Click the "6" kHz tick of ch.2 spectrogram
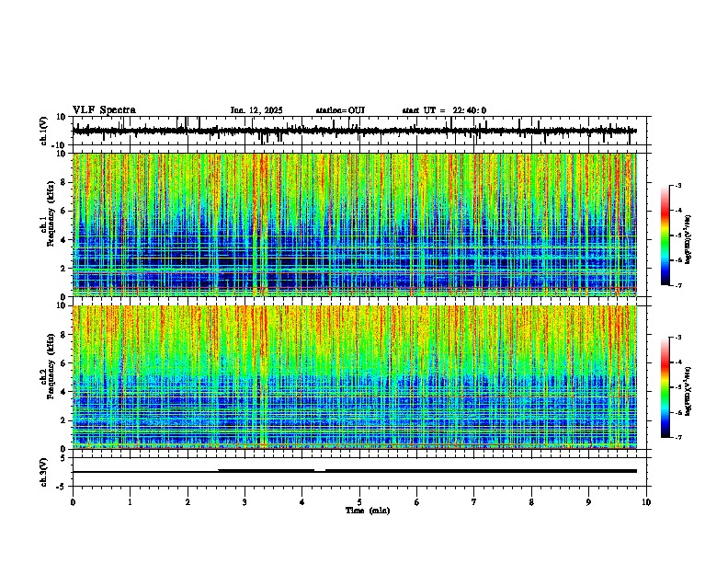 pos(64,363)
